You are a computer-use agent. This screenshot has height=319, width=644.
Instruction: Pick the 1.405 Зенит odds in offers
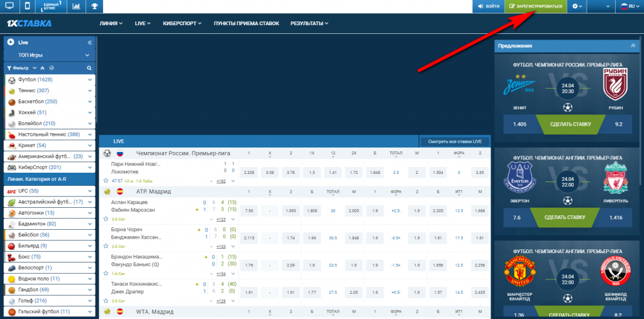[x=520, y=124]
